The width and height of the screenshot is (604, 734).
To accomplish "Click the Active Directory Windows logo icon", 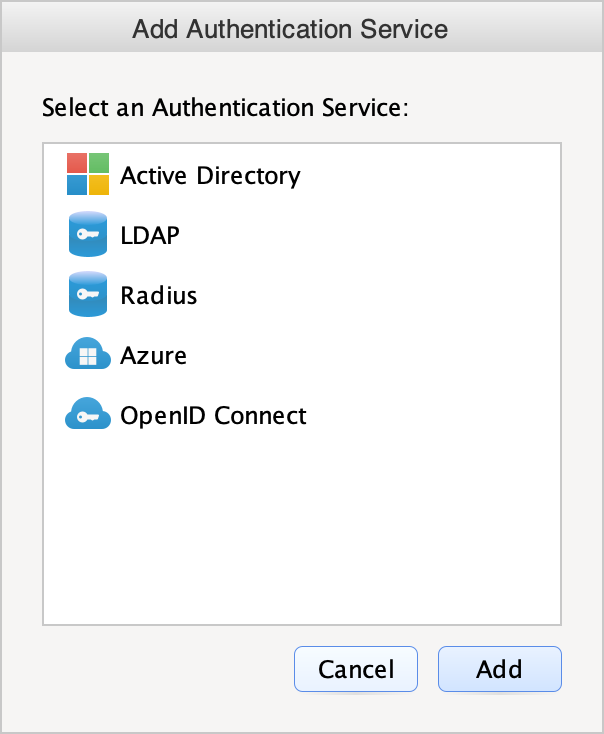I will tap(88, 174).
